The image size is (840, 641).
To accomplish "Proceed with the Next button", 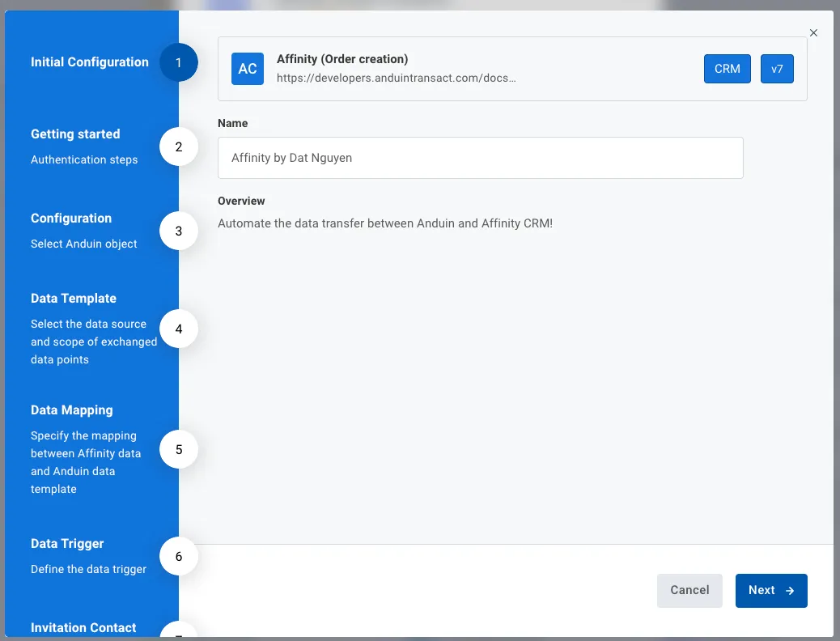I will coord(771,590).
